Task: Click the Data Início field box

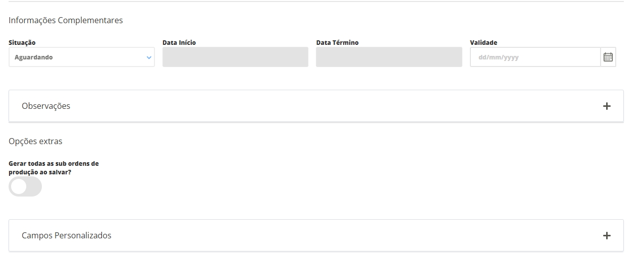Action: [x=235, y=57]
